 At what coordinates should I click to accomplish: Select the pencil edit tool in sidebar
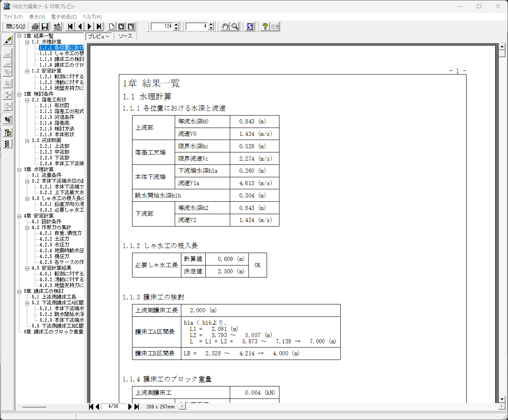7,40
